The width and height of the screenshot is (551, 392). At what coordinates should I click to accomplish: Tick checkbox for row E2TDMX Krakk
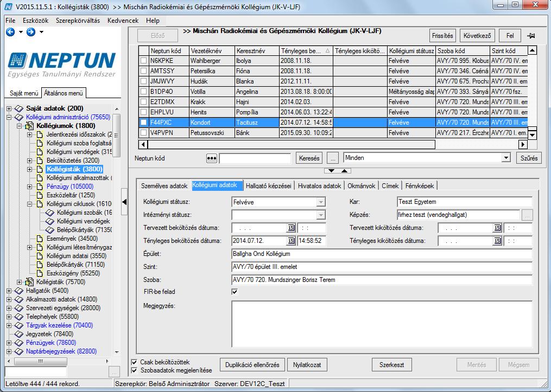click(143, 102)
